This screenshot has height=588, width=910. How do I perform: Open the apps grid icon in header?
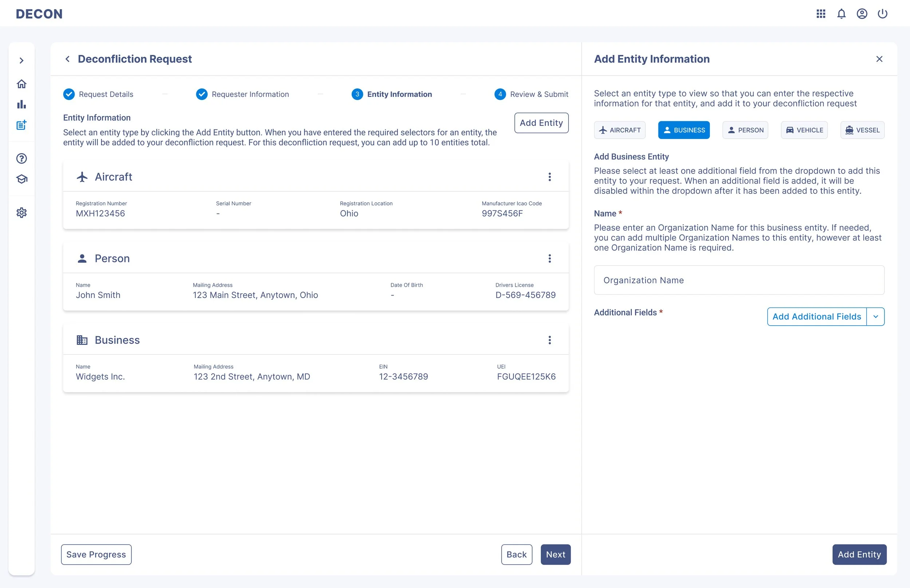(821, 14)
